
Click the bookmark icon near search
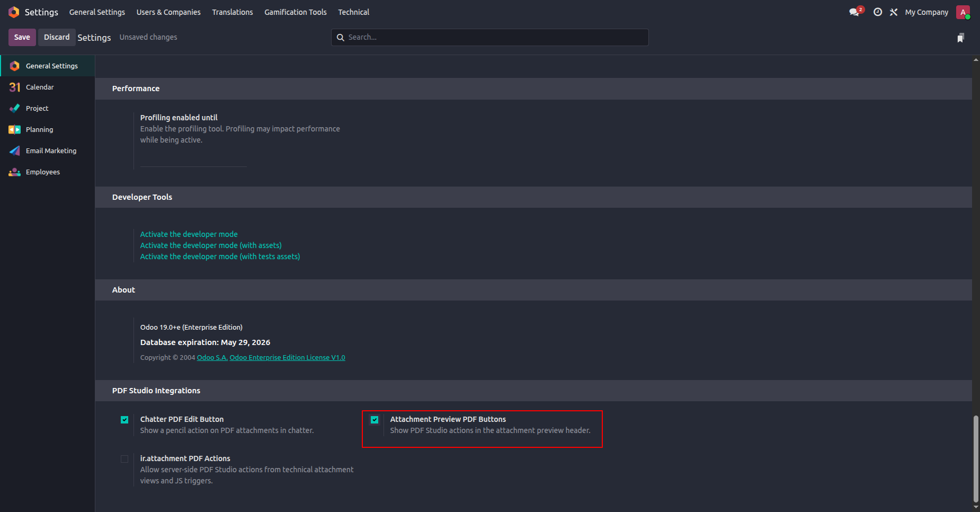(x=960, y=38)
